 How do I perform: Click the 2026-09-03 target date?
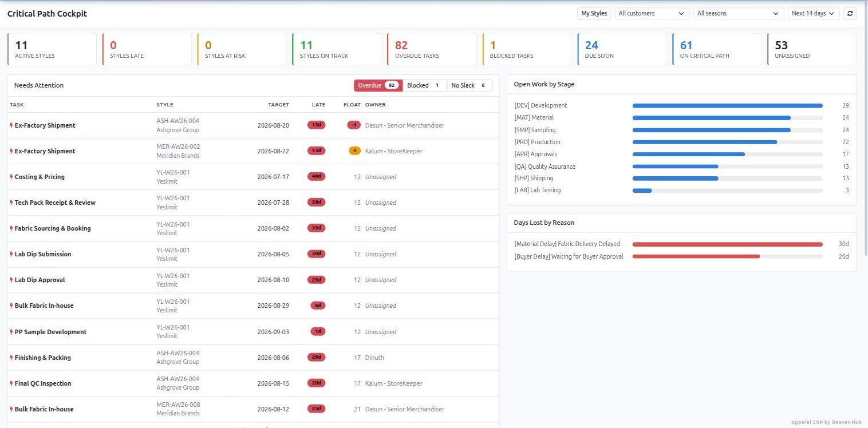(x=273, y=332)
